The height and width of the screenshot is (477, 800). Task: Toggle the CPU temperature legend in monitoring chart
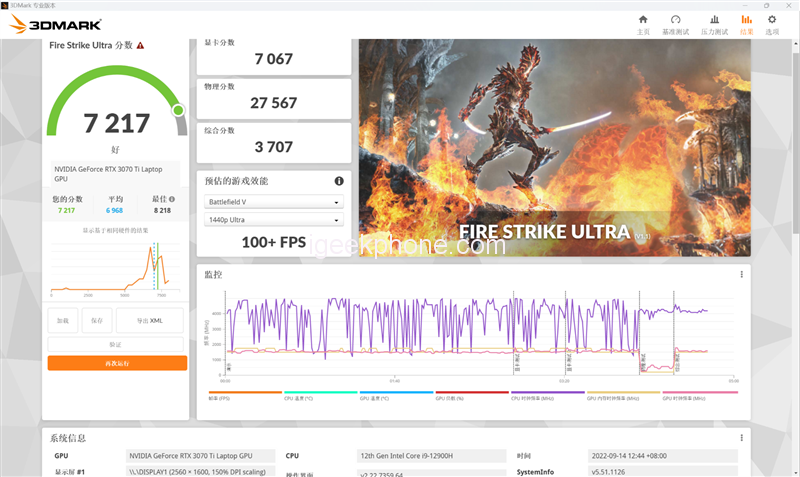click(320, 398)
